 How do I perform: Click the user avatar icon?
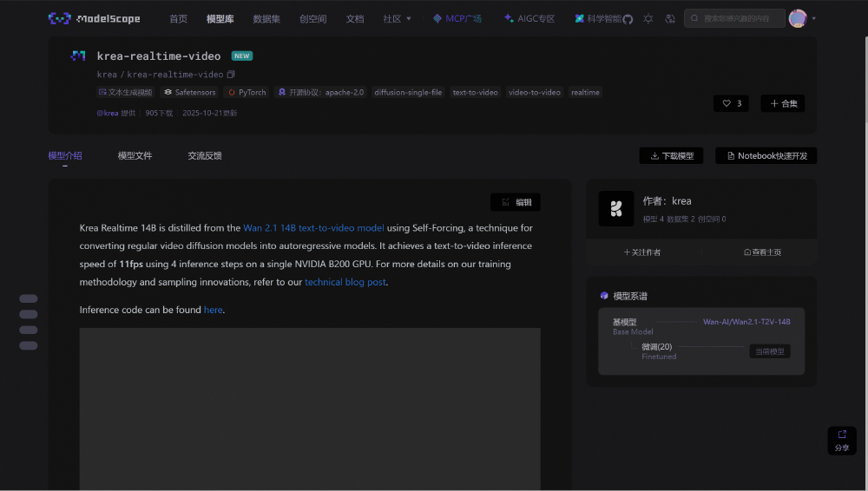(x=798, y=18)
